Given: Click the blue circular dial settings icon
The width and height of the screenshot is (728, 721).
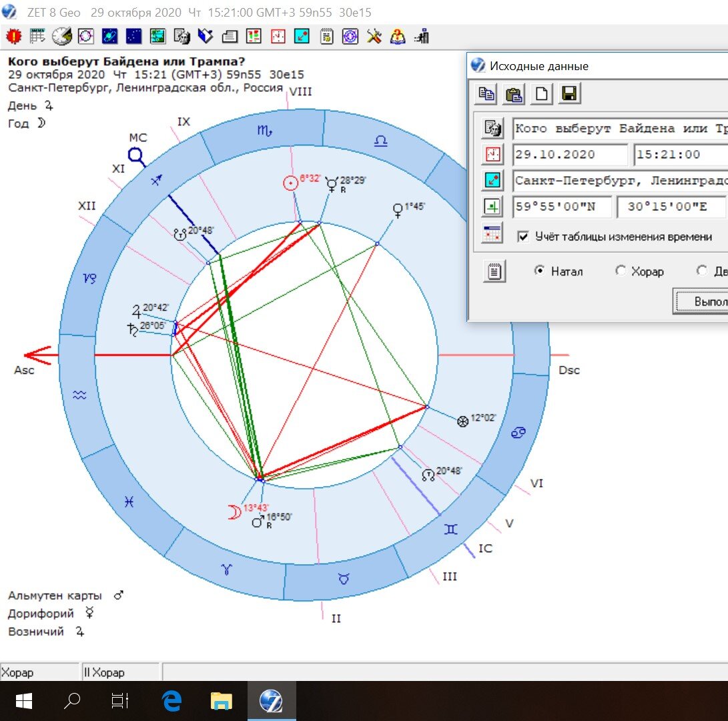Looking at the screenshot, I should (350, 36).
